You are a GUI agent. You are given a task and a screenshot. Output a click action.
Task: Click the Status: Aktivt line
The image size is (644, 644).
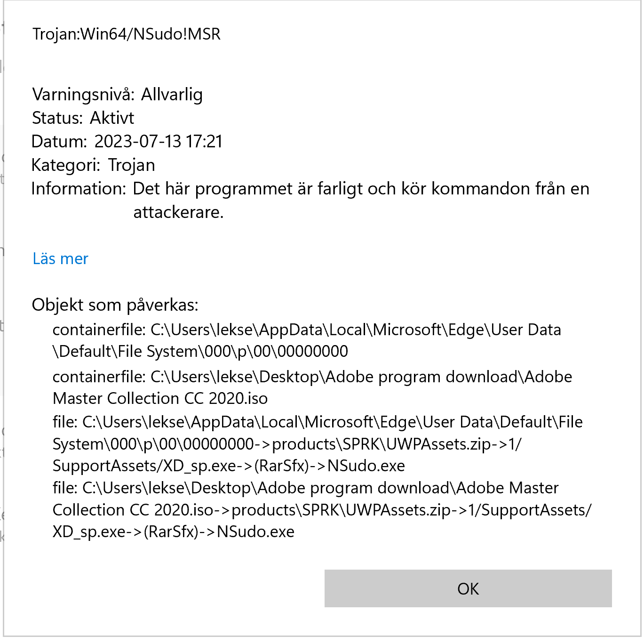point(83,118)
